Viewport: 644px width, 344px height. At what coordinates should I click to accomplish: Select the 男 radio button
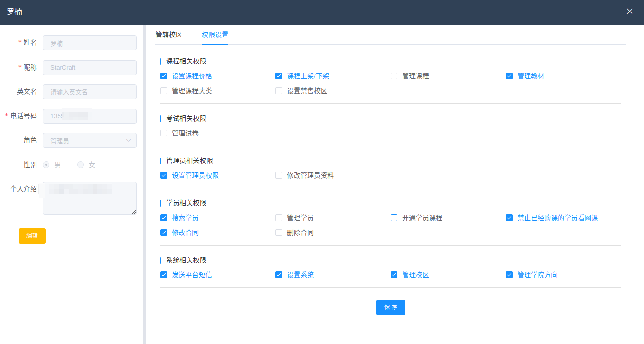[47, 165]
